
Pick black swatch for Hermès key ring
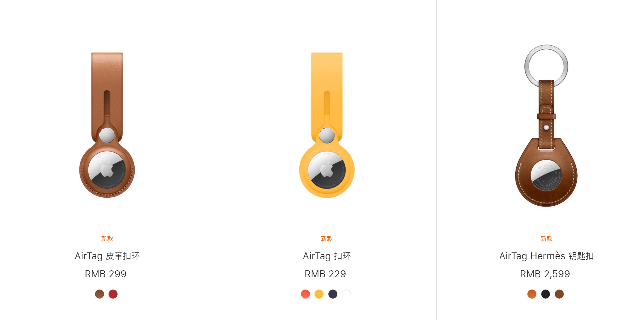tap(546, 294)
